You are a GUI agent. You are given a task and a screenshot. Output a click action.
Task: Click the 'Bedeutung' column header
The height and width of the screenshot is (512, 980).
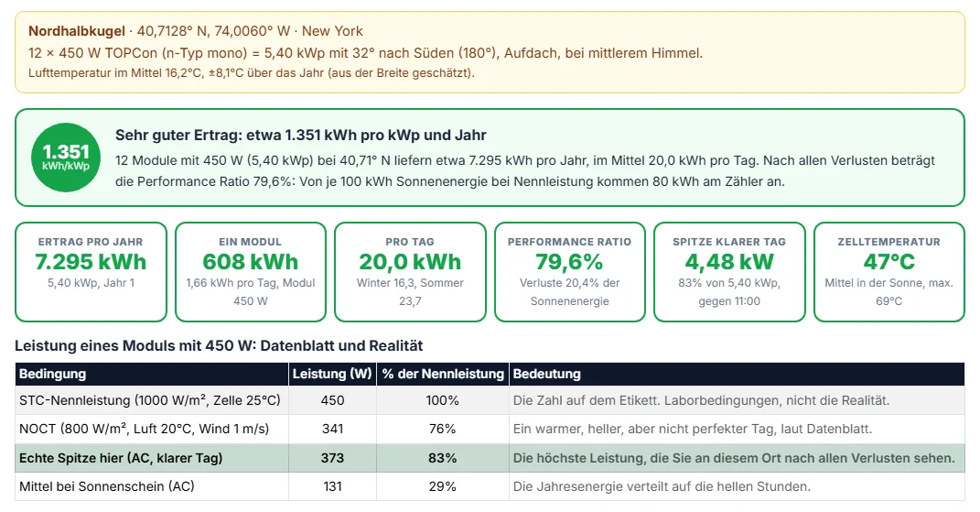pos(737,375)
